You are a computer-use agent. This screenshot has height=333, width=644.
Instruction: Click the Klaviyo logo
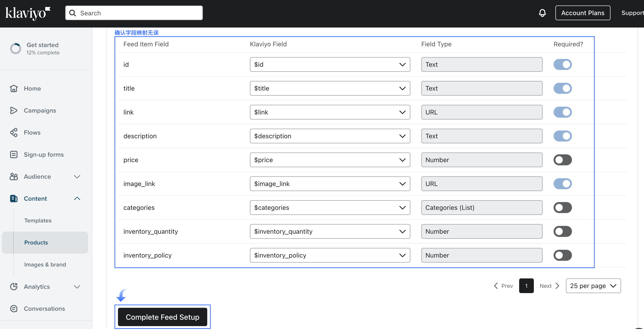28,13
